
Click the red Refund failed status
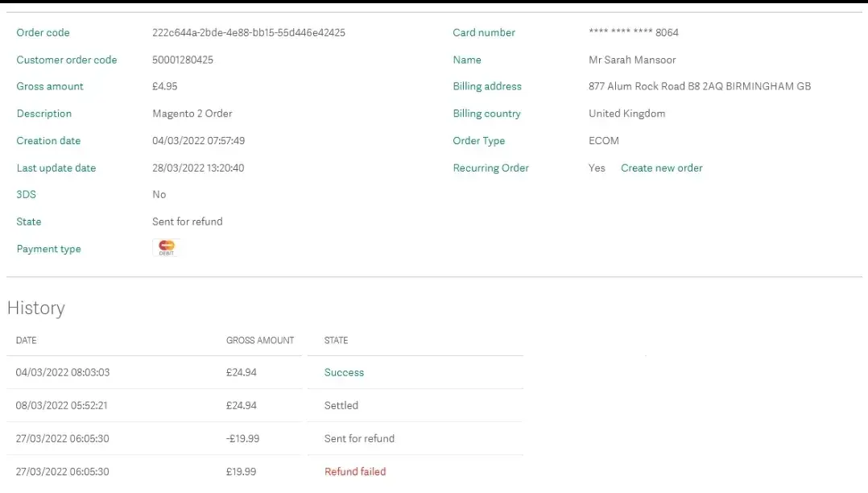[355, 471]
